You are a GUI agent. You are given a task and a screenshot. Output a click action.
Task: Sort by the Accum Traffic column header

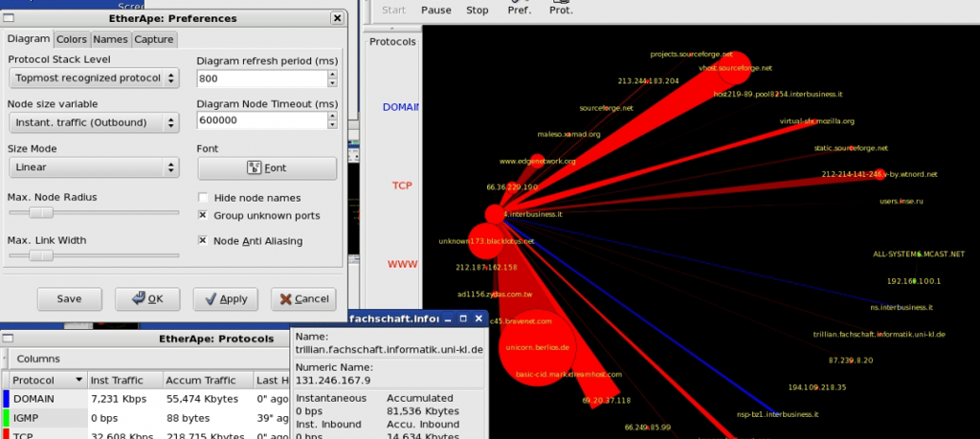(207, 380)
